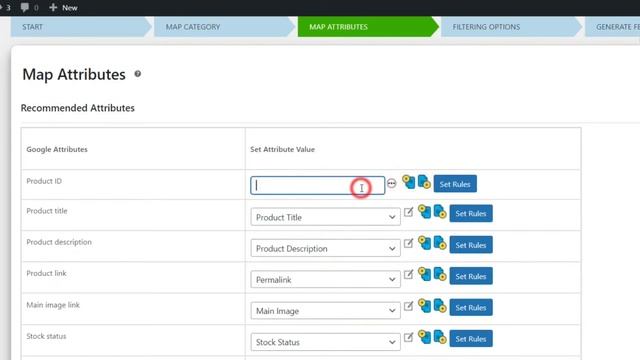Click the edit pencil icon in Product description row
Screen dimensions: 640x360
click(x=409, y=243)
